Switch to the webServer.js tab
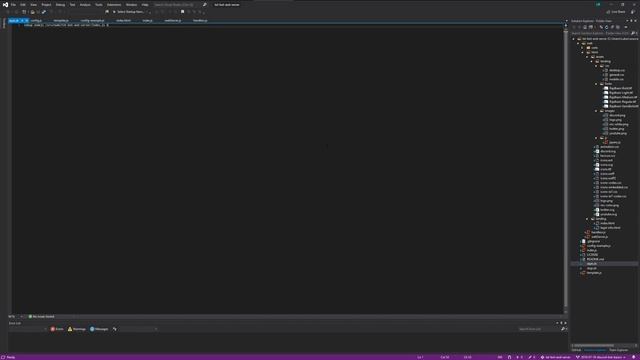 coord(173,20)
